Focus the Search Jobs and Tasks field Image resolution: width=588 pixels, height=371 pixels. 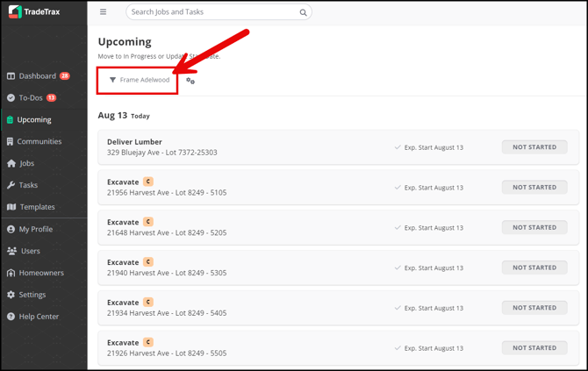tap(211, 12)
